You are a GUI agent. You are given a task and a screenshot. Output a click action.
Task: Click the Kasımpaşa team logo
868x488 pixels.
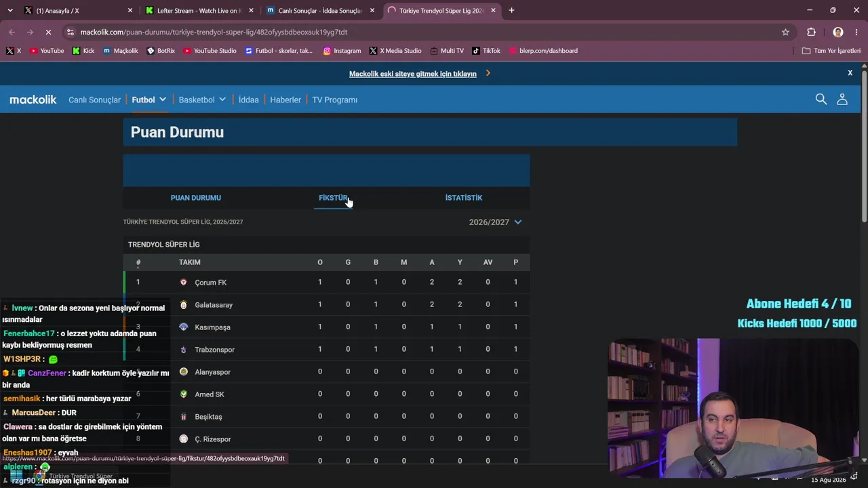pyautogui.click(x=183, y=327)
